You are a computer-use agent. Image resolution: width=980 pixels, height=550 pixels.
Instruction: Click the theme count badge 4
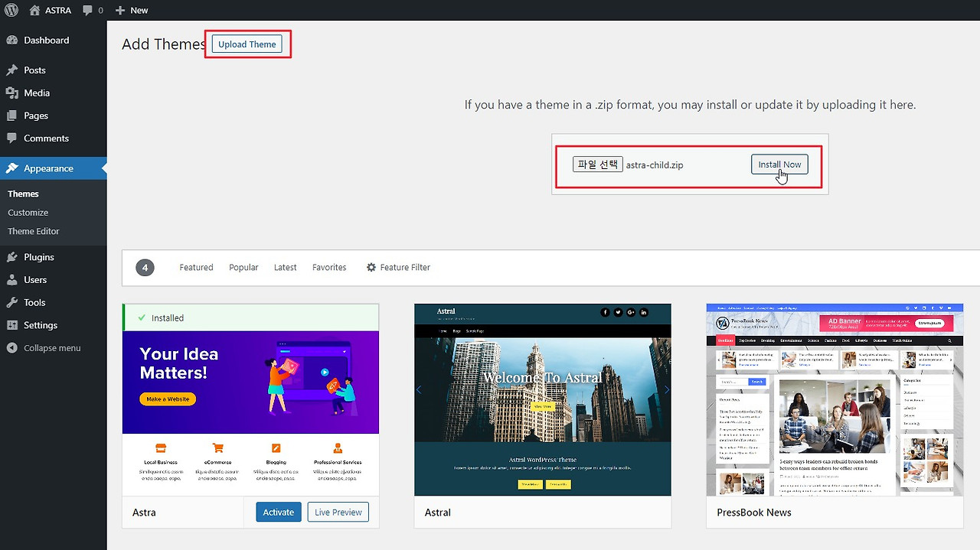145,267
